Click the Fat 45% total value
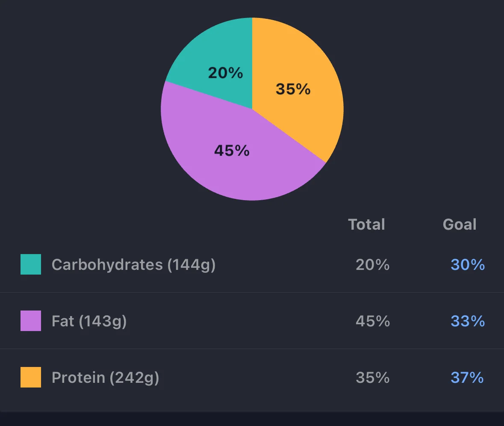Image resolution: width=504 pixels, height=426 pixels. (372, 321)
